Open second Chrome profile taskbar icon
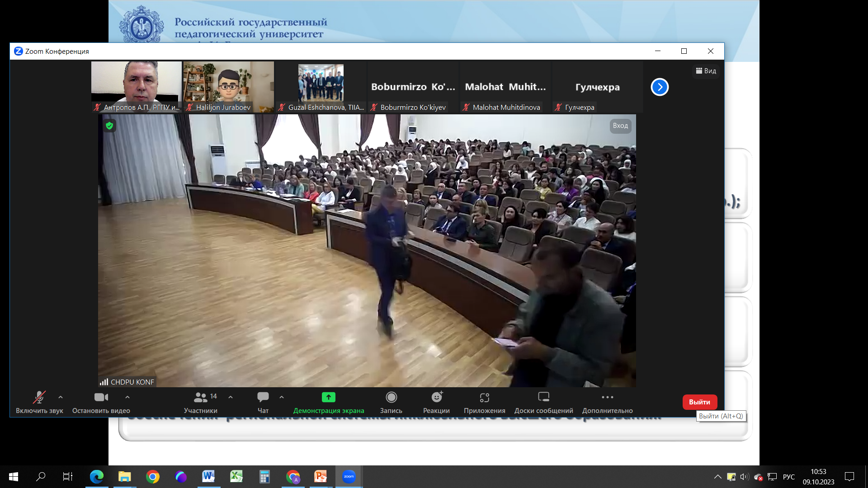Viewport: 868px width, 488px height. tap(293, 476)
